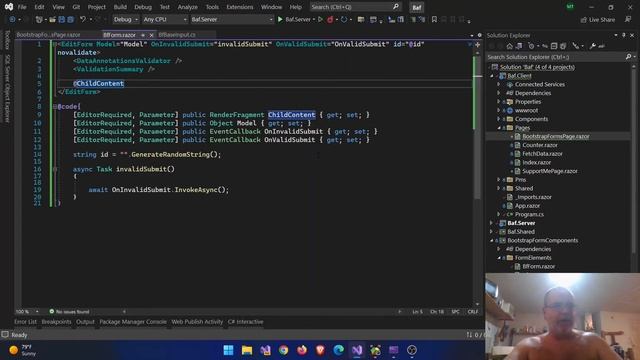This screenshot has width=640, height=360.
Task: Open Brave browser from the taskbar
Action: pos(320,350)
